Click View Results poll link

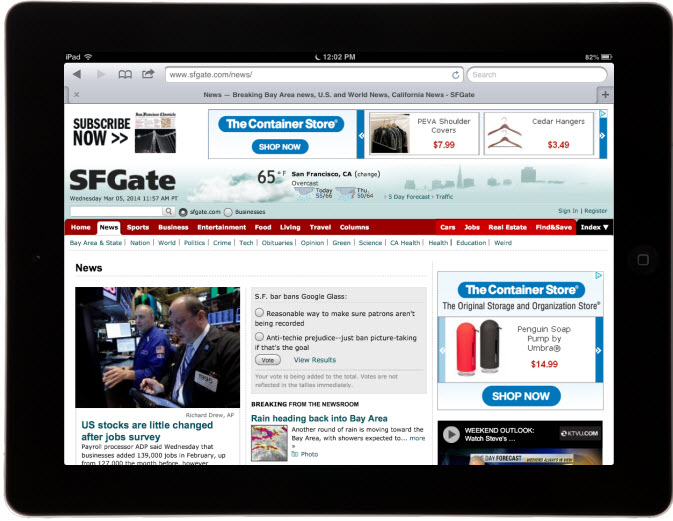[315, 360]
